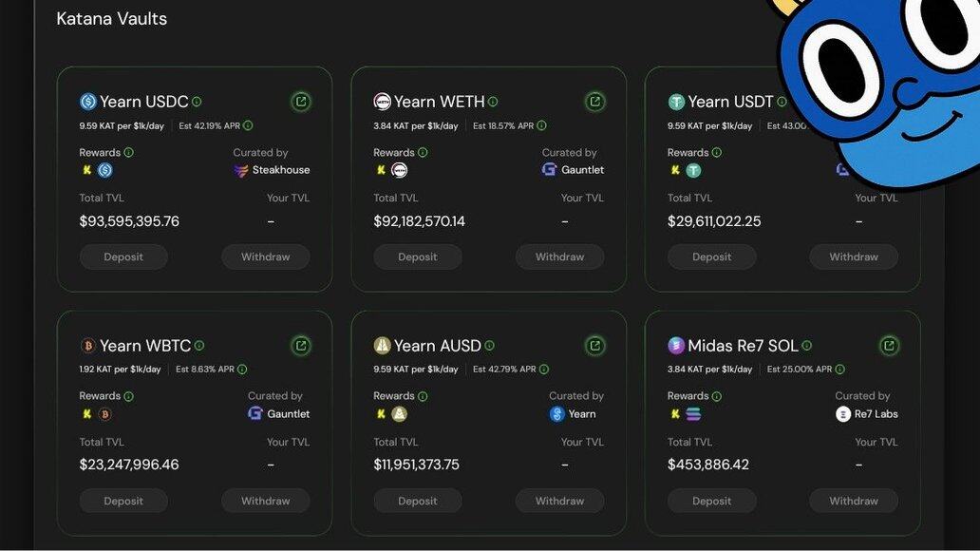This screenshot has height=551, width=980.
Task: Click Steakhouse curator logo
Action: (241, 170)
